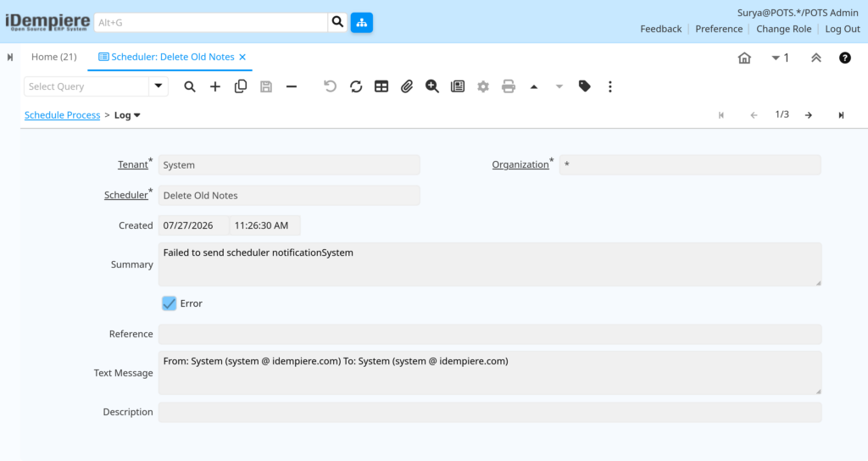This screenshot has width=868, height=461.
Task: Click the iDempiere logo
Action: [x=47, y=22]
